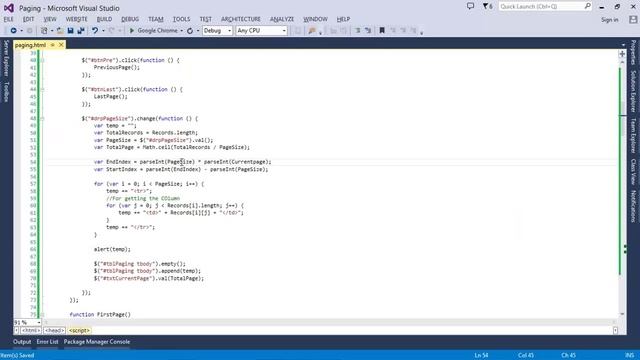Viewport: 640px width, 360px height.
Task: Open the Package Manager Console tab
Action: tap(97, 342)
